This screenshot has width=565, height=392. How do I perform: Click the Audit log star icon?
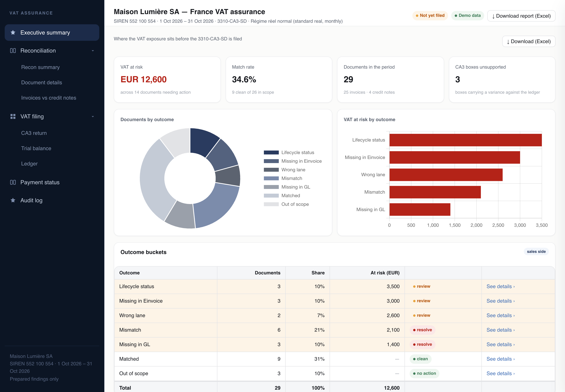(13, 200)
